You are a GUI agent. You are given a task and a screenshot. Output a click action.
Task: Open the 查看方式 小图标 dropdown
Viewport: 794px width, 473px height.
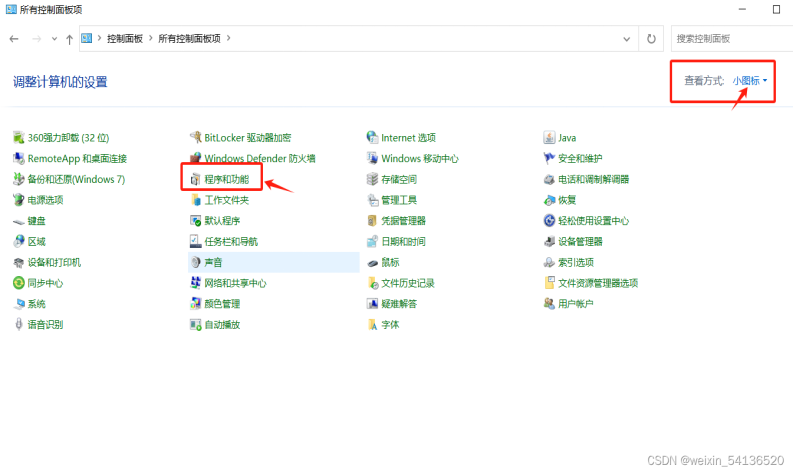pos(750,81)
